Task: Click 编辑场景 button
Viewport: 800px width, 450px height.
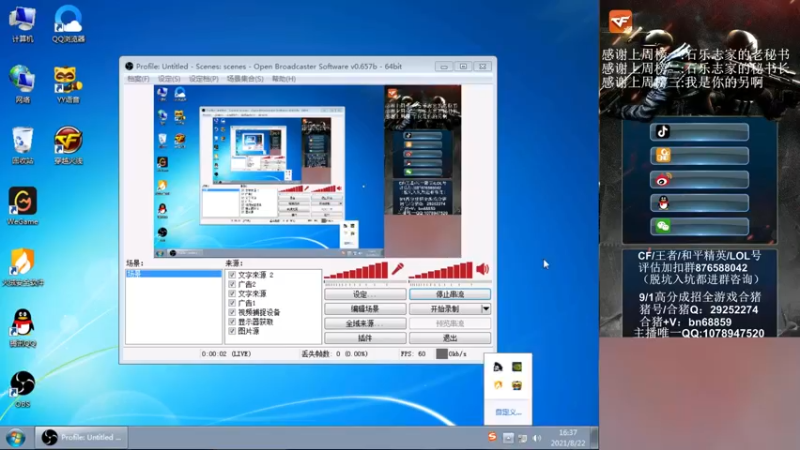Action: click(x=365, y=309)
